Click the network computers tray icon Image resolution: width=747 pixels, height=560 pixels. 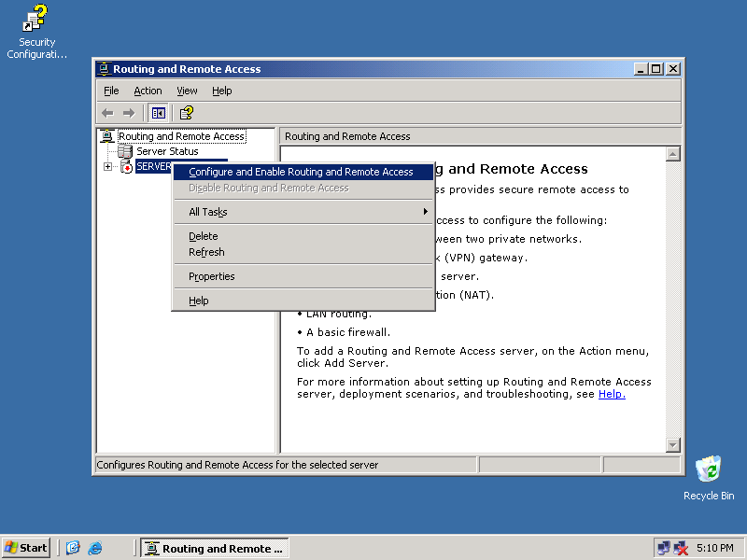pos(663,548)
